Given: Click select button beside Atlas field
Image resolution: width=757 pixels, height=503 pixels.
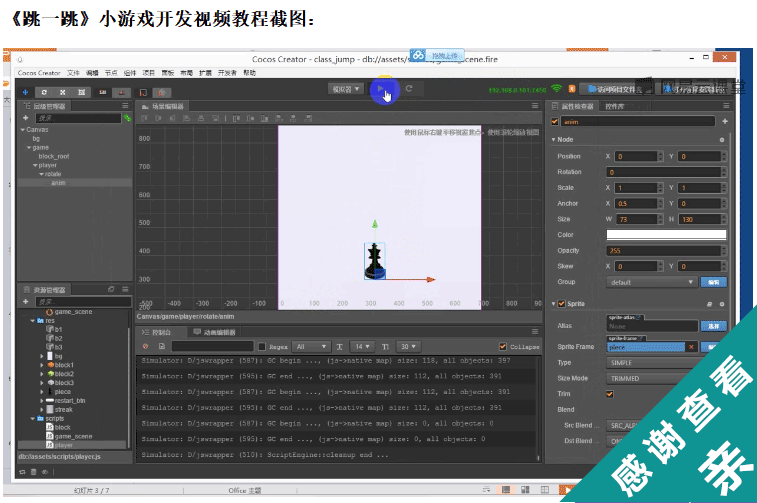Looking at the screenshot, I should (x=714, y=326).
